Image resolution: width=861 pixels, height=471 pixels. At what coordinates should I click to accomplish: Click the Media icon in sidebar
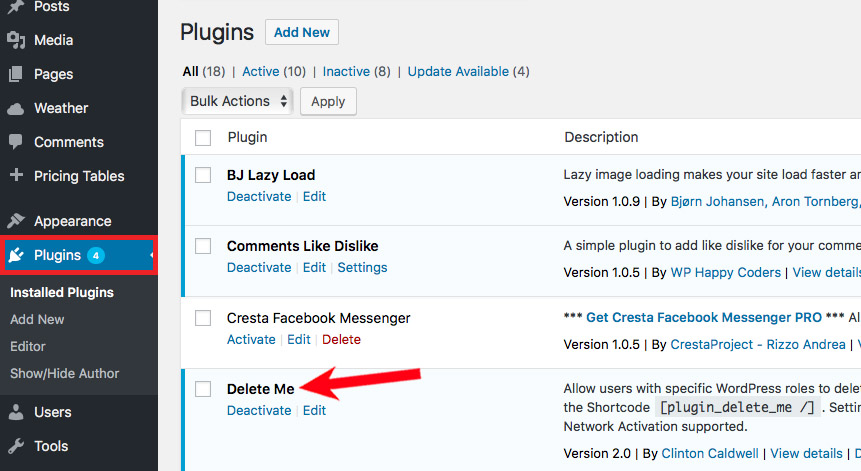(x=16, y=40)
